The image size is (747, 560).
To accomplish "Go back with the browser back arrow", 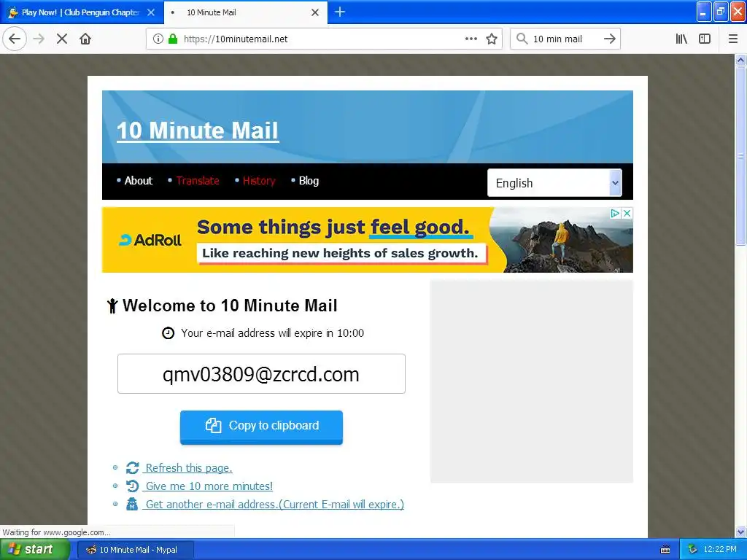I will pos(15,39).
